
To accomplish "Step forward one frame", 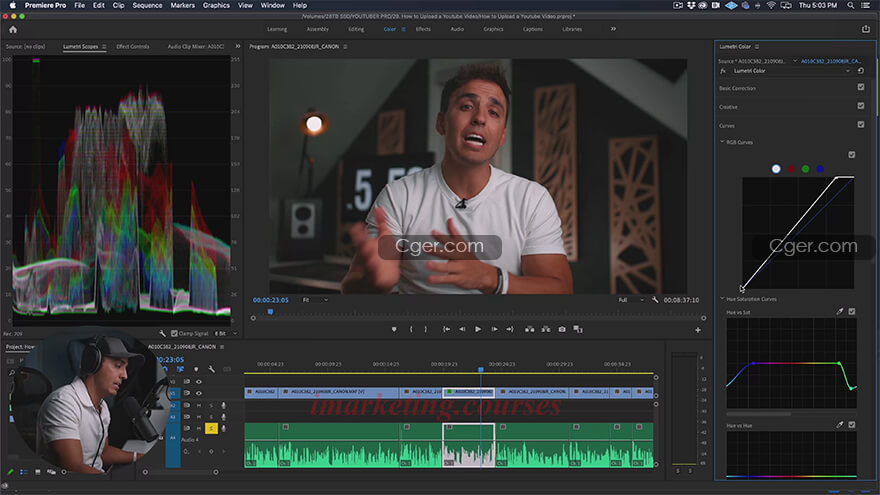I will click(494, 329).
